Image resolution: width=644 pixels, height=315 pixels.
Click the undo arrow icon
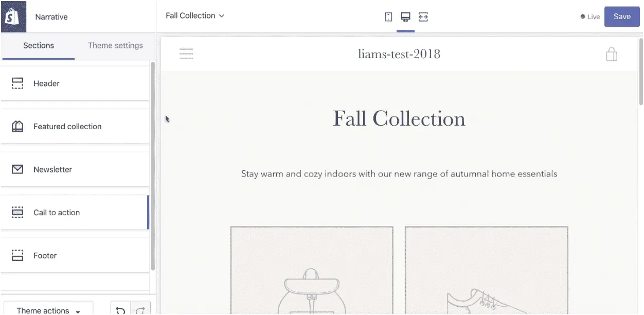pyautogui.click(x=120, y=309)
